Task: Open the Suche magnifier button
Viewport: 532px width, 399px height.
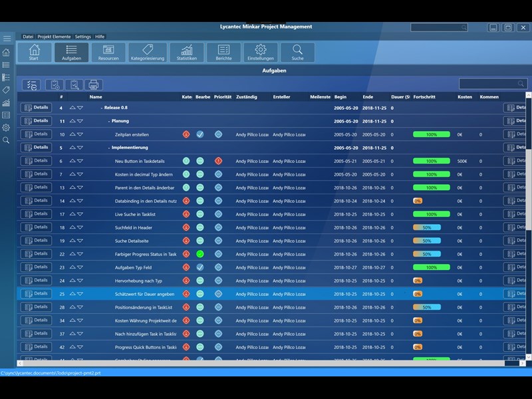Action: 297,53
